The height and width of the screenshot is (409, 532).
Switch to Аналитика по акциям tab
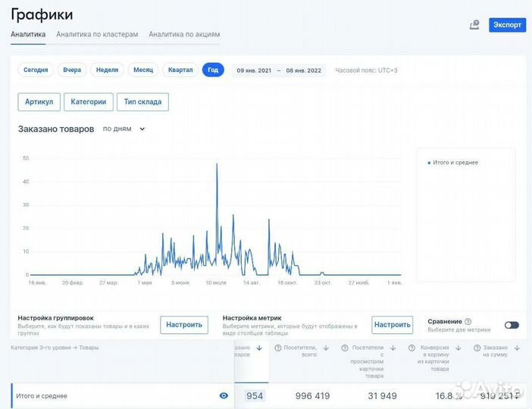click(184, 35)
